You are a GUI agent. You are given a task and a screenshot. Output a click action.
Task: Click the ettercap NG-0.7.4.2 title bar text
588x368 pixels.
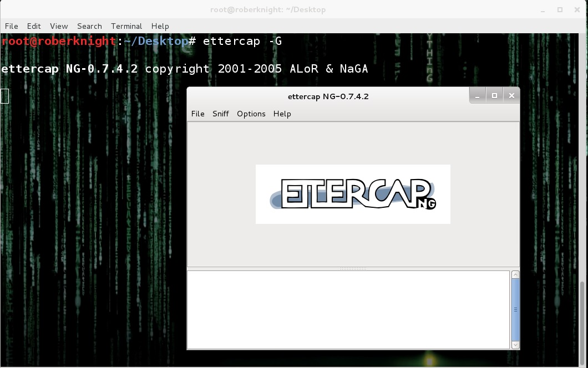328,96
